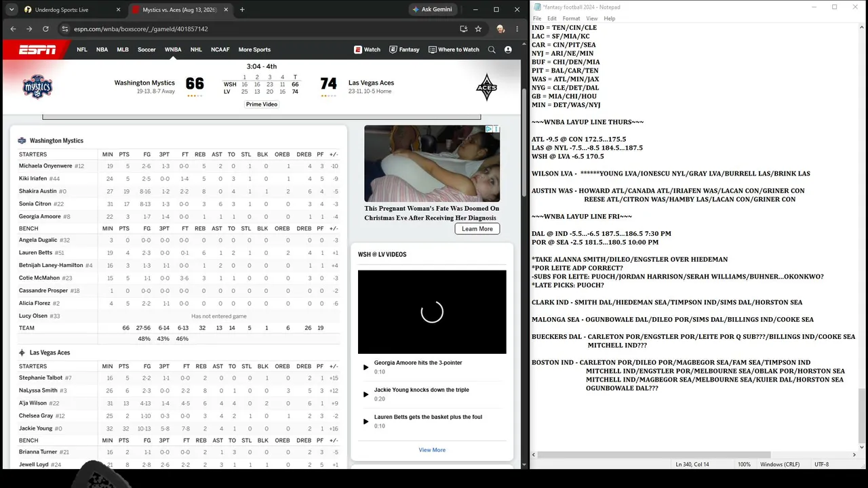This screenshot has height=488, width=868.
Task: Click the Notepad vertical scrollbar thumb
Action: tap(861, 415)
